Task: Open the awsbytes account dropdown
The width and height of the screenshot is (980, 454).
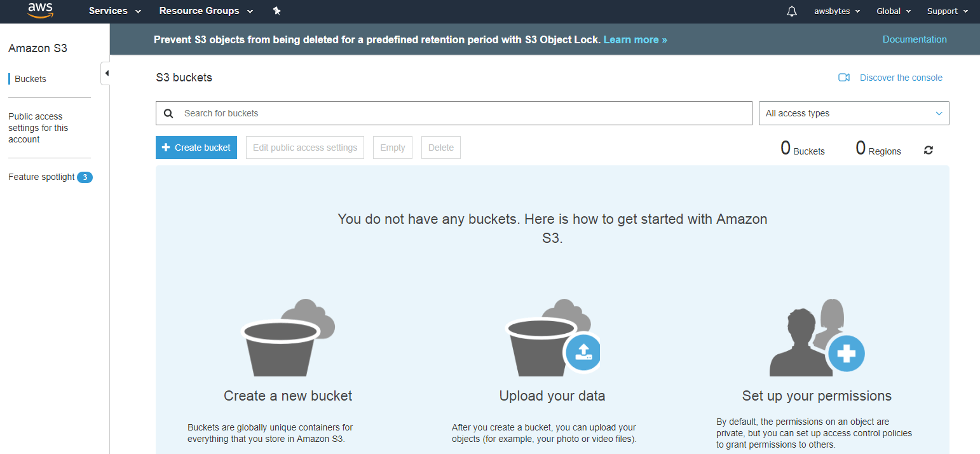Action: [x=837, y=11]
